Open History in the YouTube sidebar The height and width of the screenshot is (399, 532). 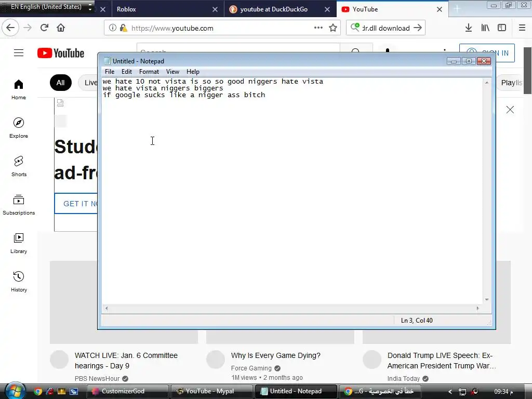pos(19,282)
